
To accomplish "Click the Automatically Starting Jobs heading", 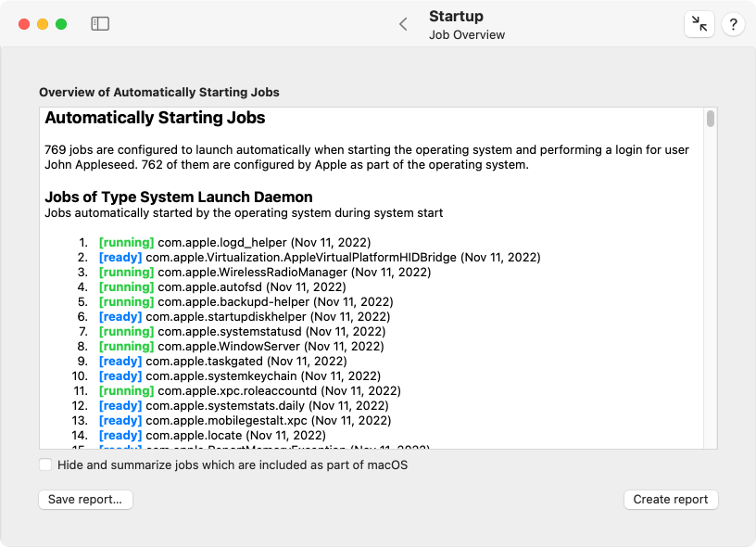I will pyautogui.click(x=155, y=118).
